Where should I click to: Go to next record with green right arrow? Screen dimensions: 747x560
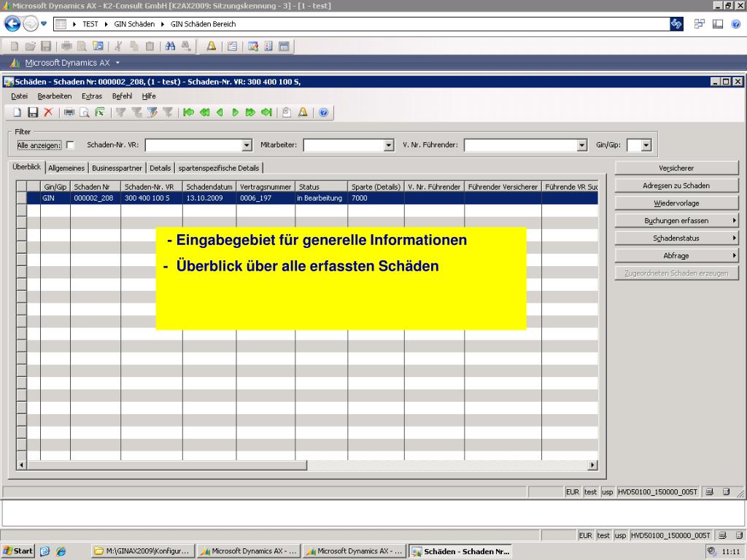click(235, 112)
